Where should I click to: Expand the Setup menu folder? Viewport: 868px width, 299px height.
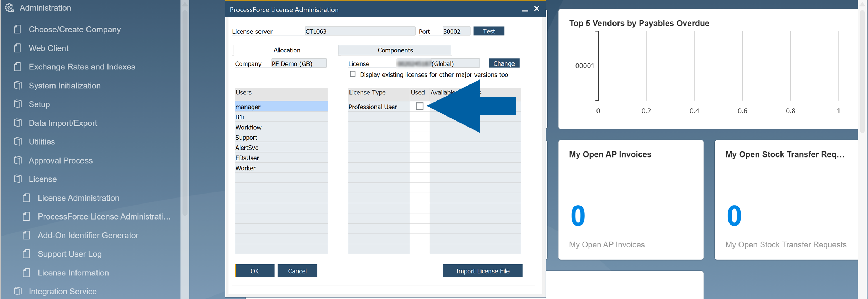pyautogui.click(x=39, y=104)
